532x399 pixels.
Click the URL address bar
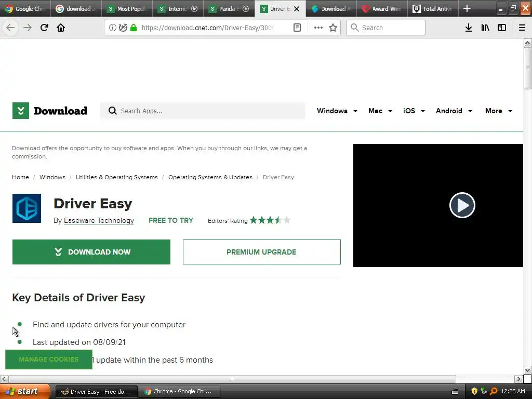coord(207,28)
